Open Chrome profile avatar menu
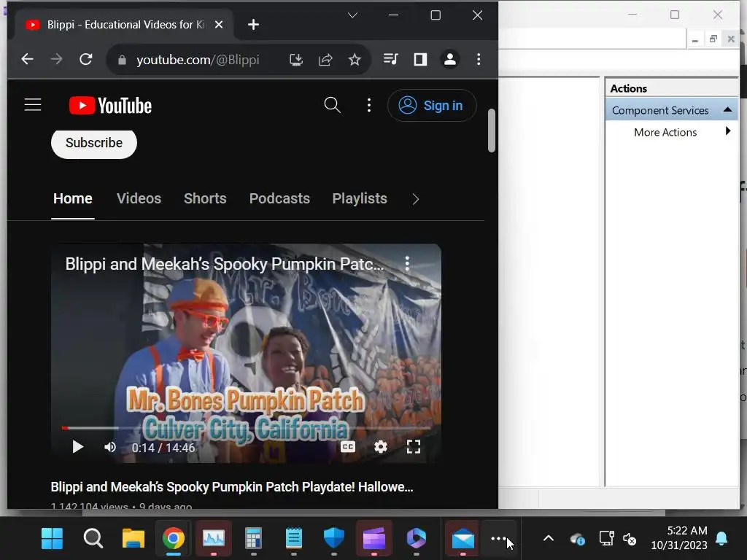This screenshot has height=560, width=747. (x=449, y=59)
